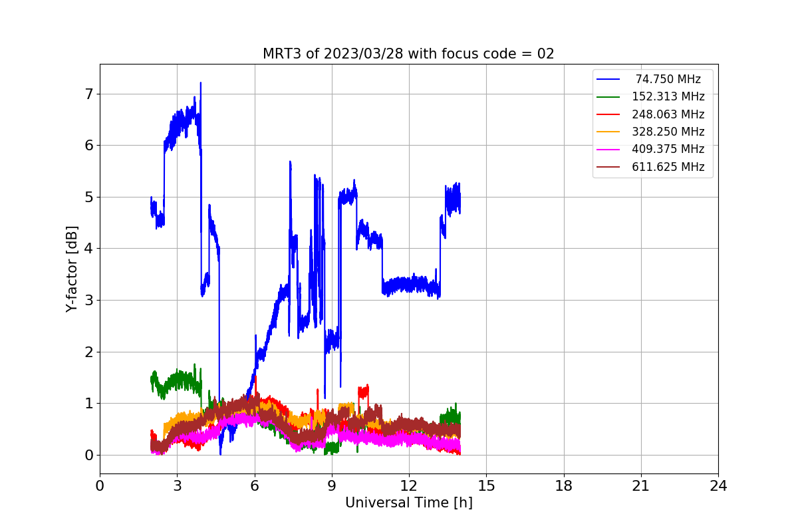Click the green legend line for 152.313 MHz

point(608,97)
